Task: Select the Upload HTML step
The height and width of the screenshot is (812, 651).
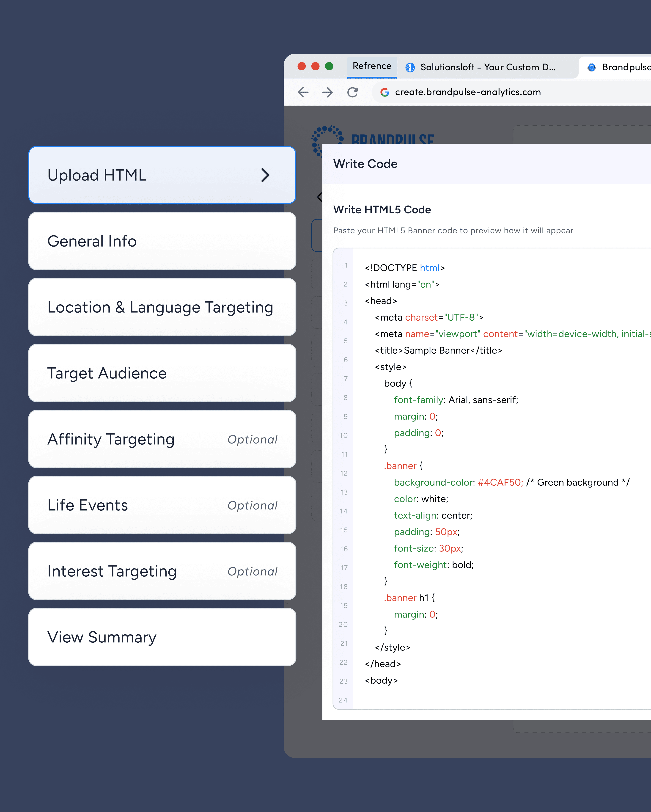Action: click(162, 175)
